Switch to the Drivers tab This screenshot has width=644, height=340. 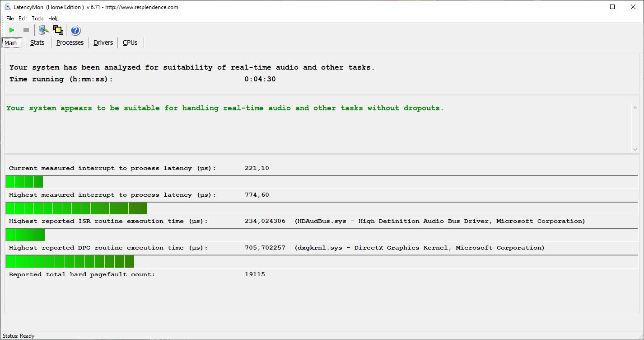(x=103, y=42)
